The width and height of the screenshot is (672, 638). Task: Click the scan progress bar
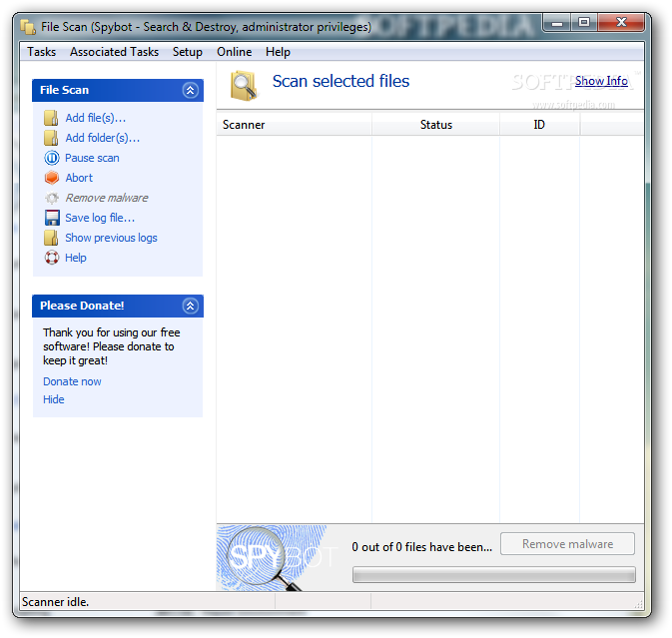493,575
